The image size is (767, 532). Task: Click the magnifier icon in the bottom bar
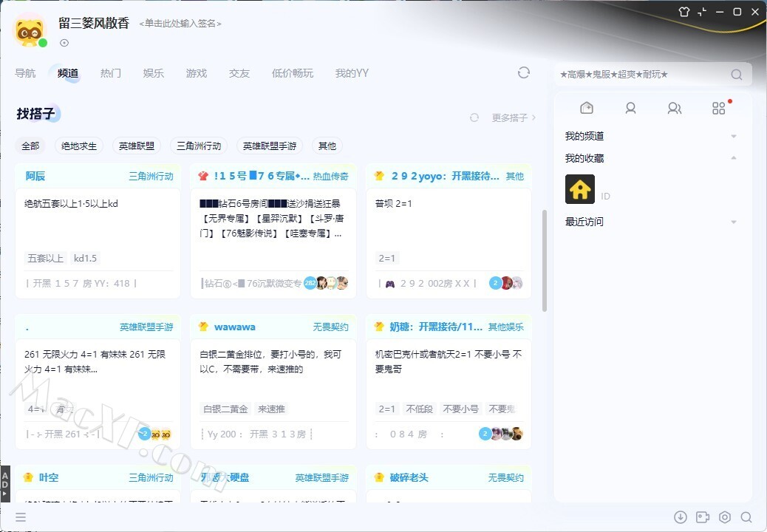[x=746, y=516]
